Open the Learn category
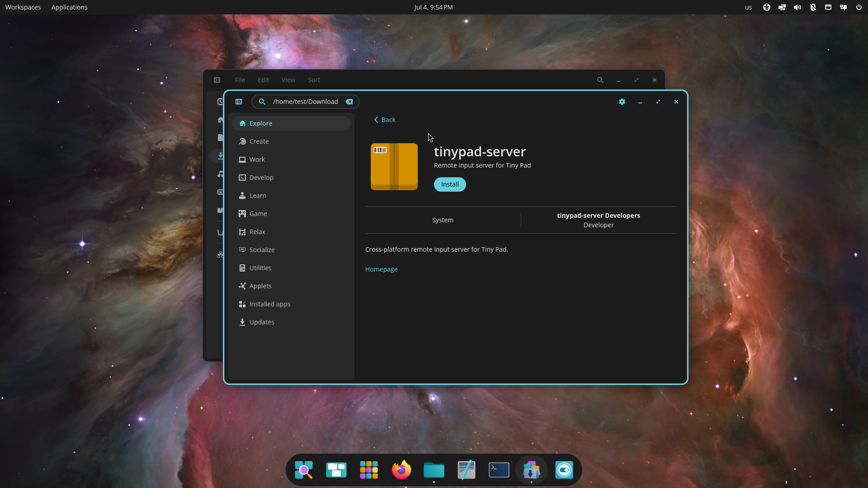 pos(291,196)
